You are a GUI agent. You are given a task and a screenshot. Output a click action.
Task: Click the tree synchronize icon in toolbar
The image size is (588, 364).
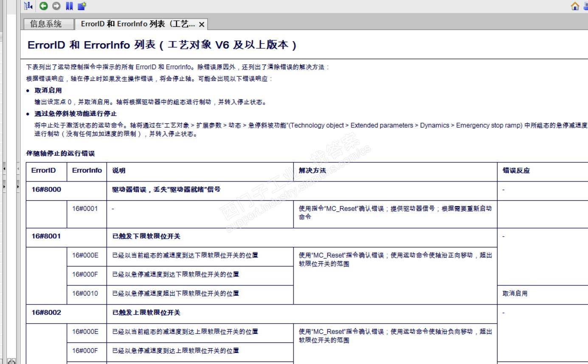tap(28, 6)
